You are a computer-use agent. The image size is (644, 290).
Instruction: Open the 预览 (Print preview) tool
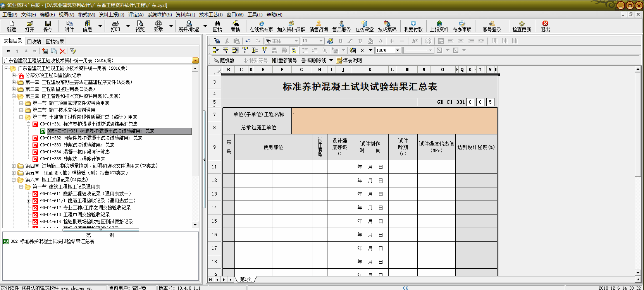(x=140, y=26)
